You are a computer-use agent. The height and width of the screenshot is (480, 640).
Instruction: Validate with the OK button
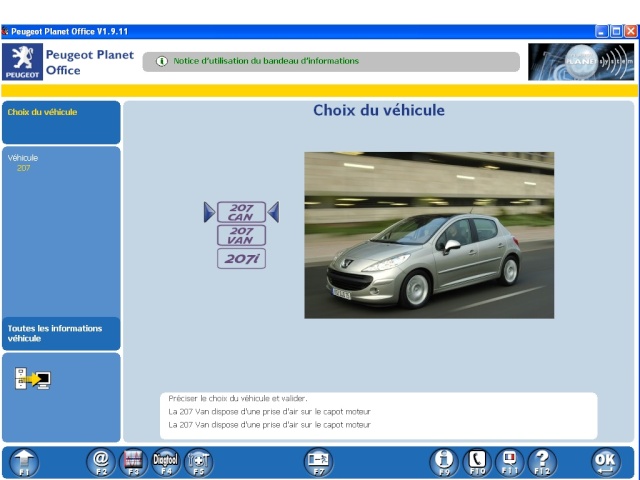tap(605, 463)
